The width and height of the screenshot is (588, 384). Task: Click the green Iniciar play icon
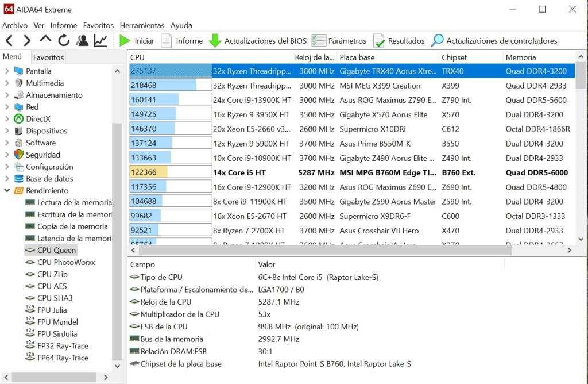point(125,41)
